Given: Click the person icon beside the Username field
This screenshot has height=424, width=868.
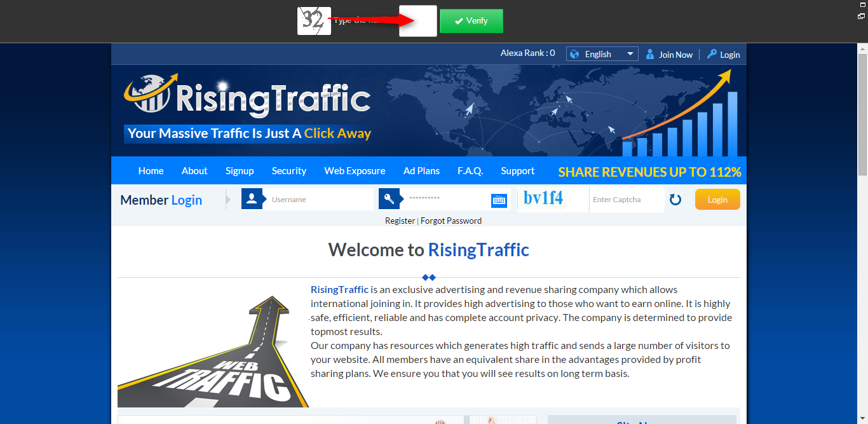Looking at the screenshot, I should [253, 199].
